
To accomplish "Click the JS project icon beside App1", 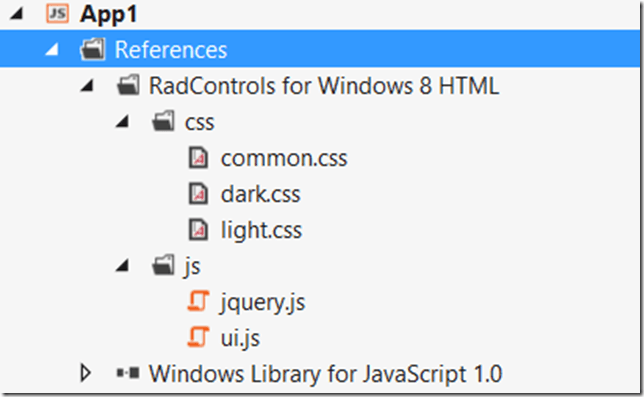I will (58, 14).
